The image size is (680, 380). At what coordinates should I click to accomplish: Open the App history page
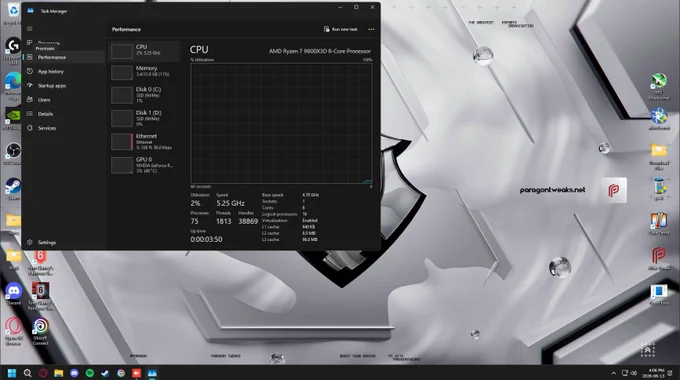pyautogui.click(x=63, y=72)
